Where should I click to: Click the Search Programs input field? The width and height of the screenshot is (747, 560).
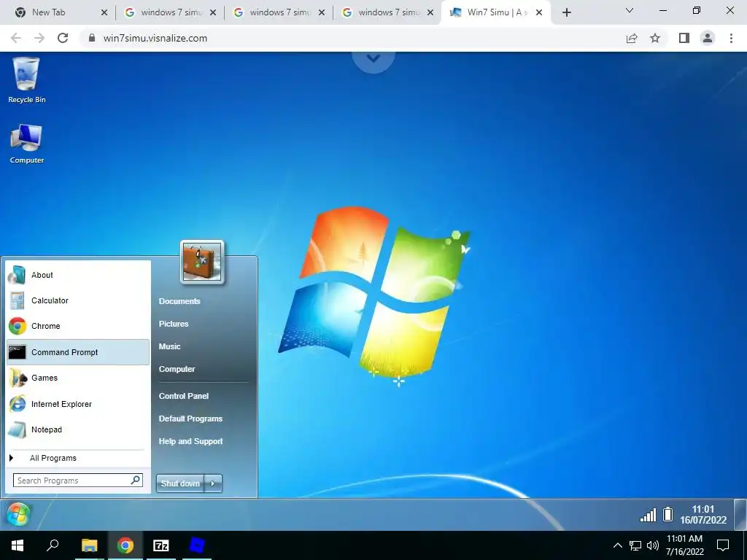pyautogui.click(x=77, y=481)
